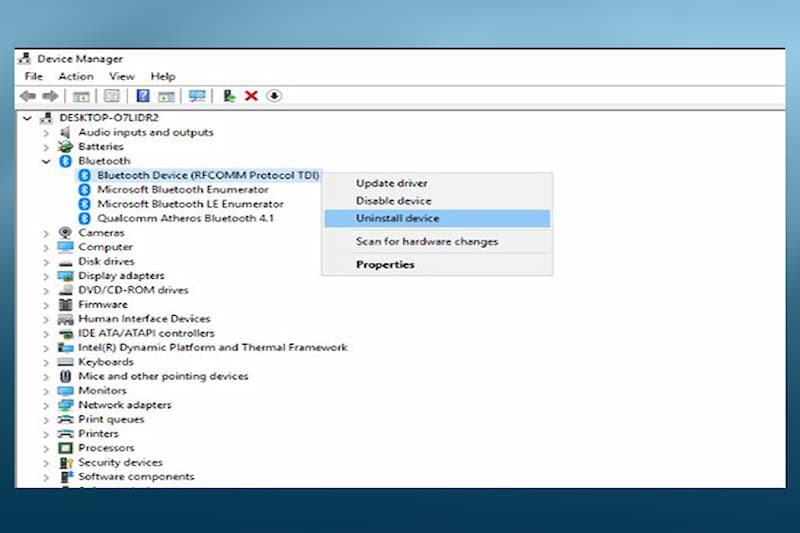Image resolution: width=800 pixels, height=533 pixels.
Task: Expand the Keyboards chevron
Action: point(46,362)
